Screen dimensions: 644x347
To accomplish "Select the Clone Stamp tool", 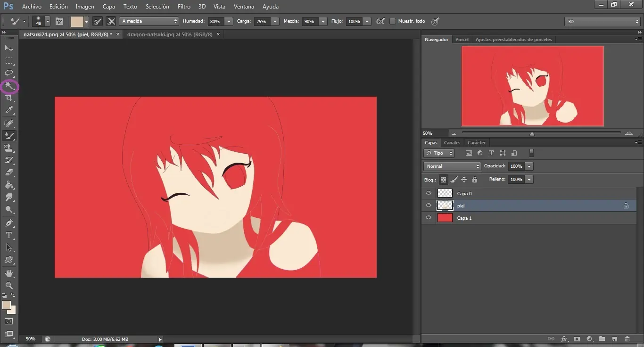I will (9, 148).
